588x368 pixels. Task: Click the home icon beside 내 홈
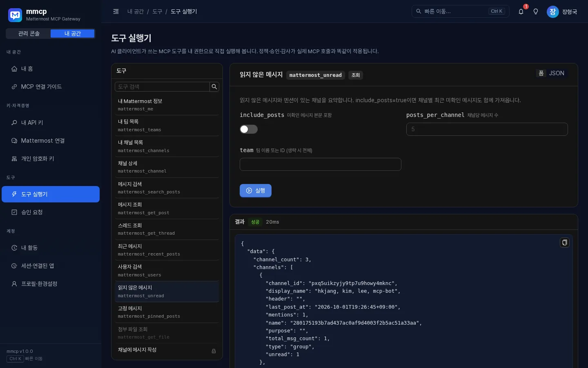click(14, 69)
